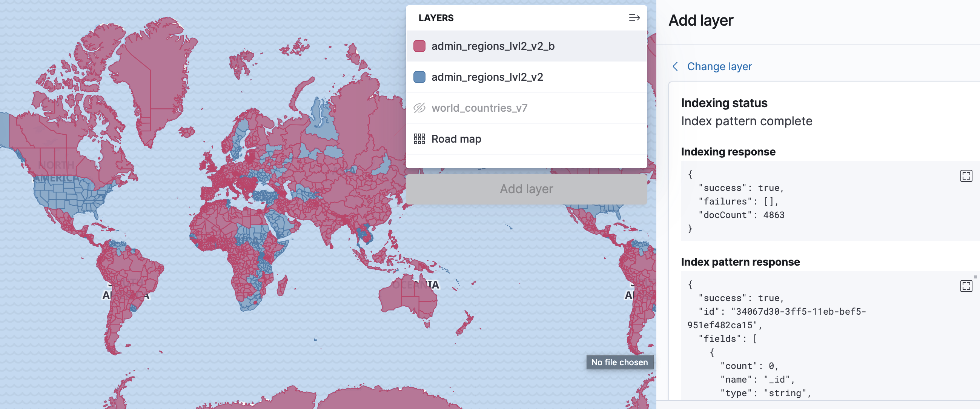Expand the Indexing status section
The image size is (980, 409).
click(x=724, y=103)
